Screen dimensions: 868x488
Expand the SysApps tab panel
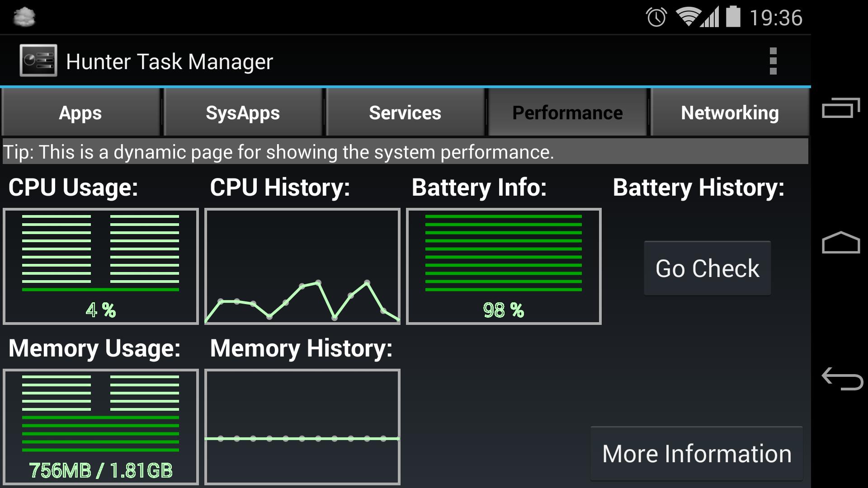243,113
